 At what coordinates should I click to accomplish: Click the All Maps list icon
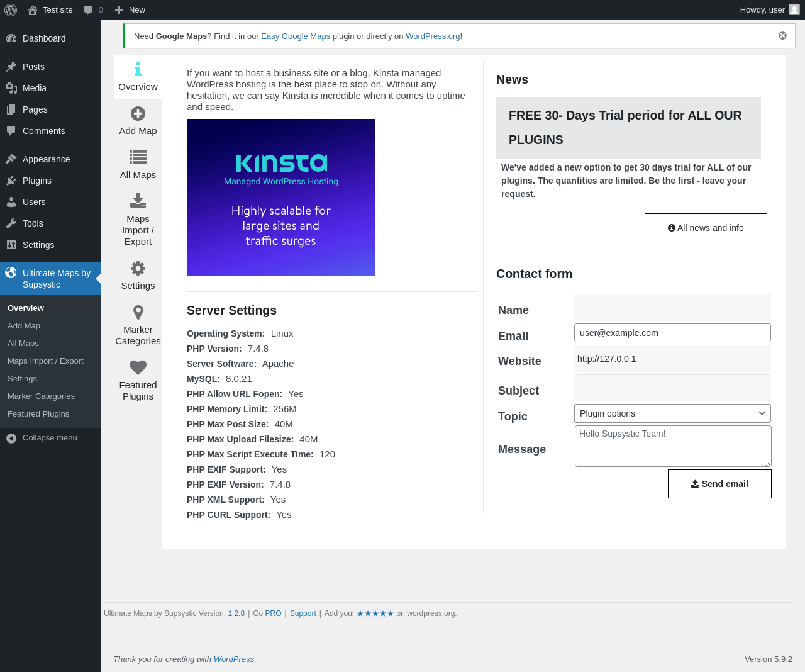point(138,157)
